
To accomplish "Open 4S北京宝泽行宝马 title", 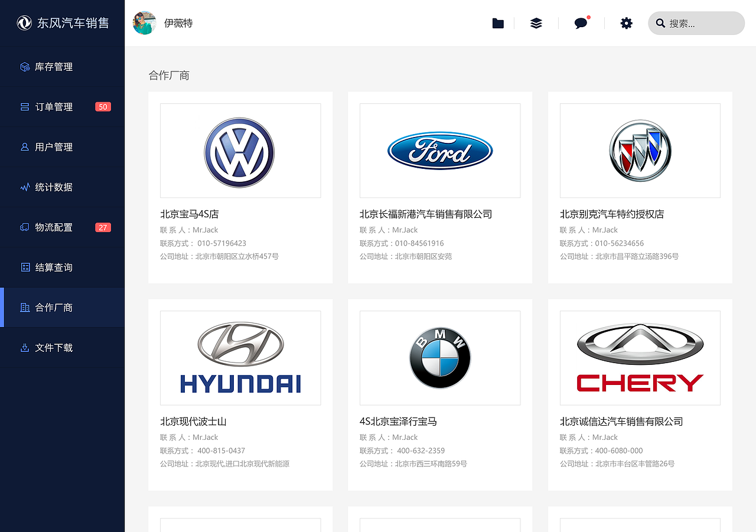I will pyautogui.click(x=398, y=422).
